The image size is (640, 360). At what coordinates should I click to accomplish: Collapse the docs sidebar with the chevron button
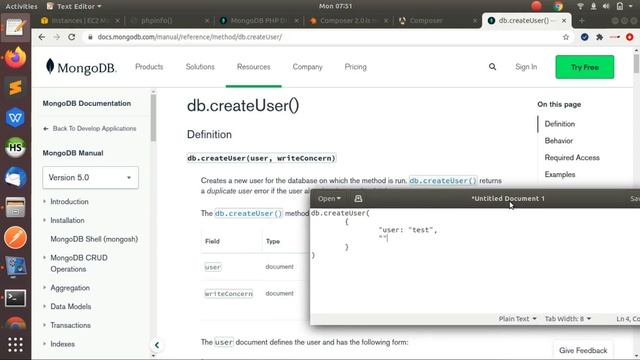click(157, 345)
